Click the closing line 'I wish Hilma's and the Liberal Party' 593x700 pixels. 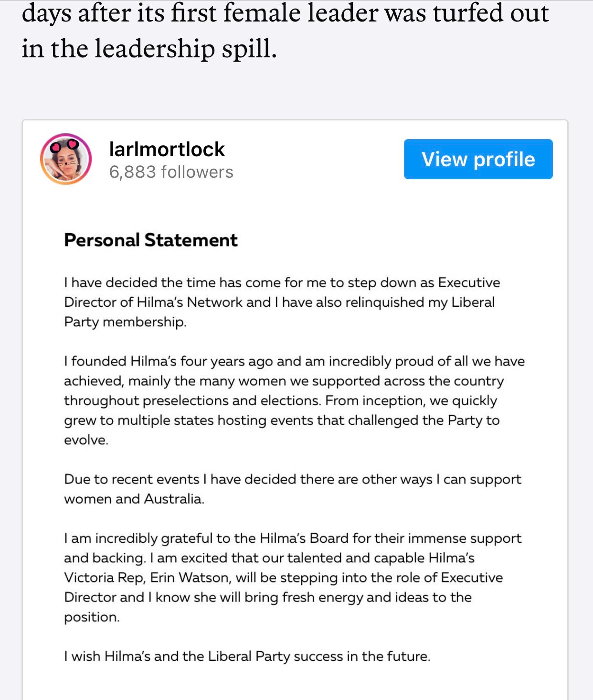pyautogui.click(x=247, y=656)
